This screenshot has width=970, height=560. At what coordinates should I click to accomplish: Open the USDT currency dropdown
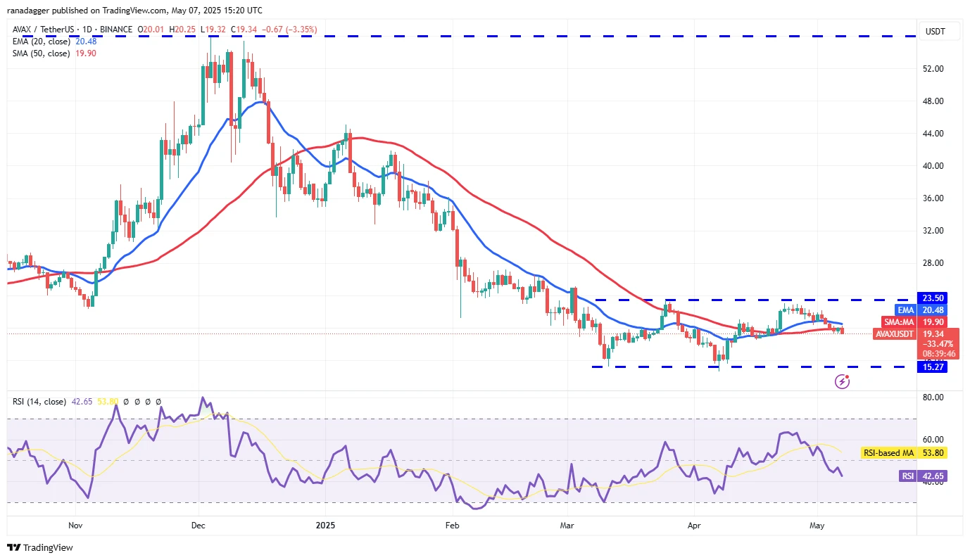[x=940, y=32]
